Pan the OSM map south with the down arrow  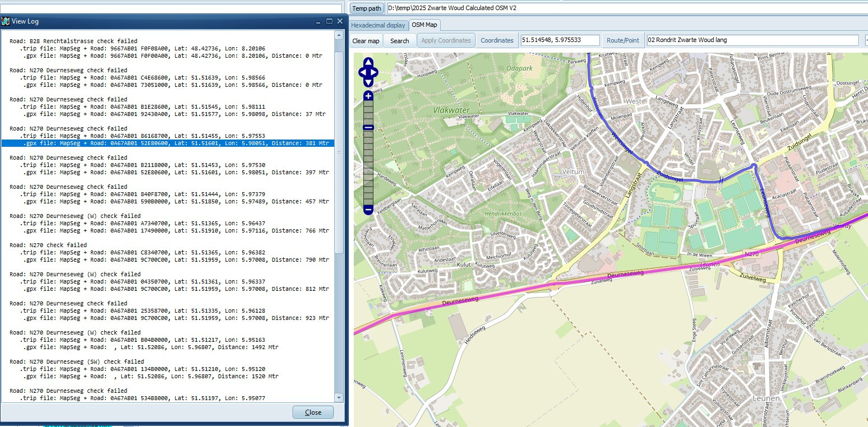tap(368, 82)
